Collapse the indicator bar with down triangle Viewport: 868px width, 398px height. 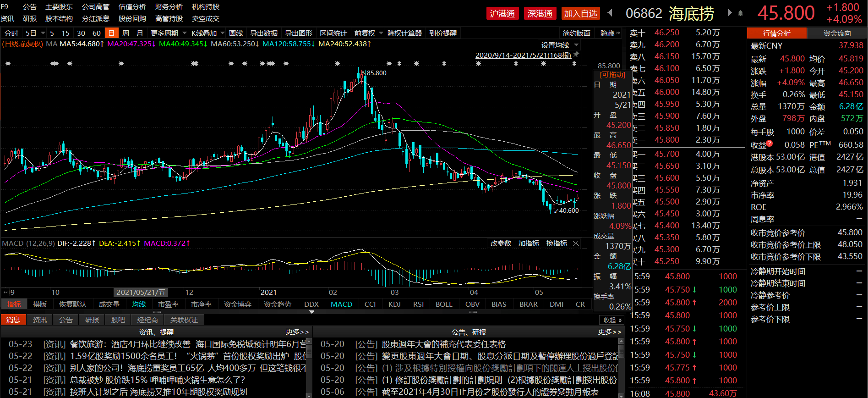312,312
